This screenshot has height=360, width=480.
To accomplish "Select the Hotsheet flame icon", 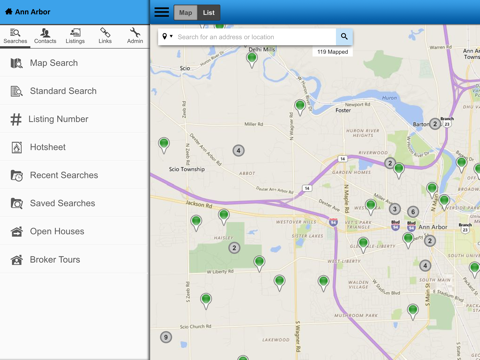I will click(17, 147).
